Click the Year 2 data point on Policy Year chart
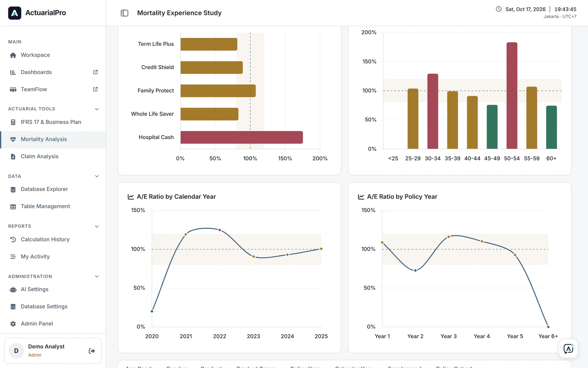This screenshot has width=588, height=368. [416, 270]
